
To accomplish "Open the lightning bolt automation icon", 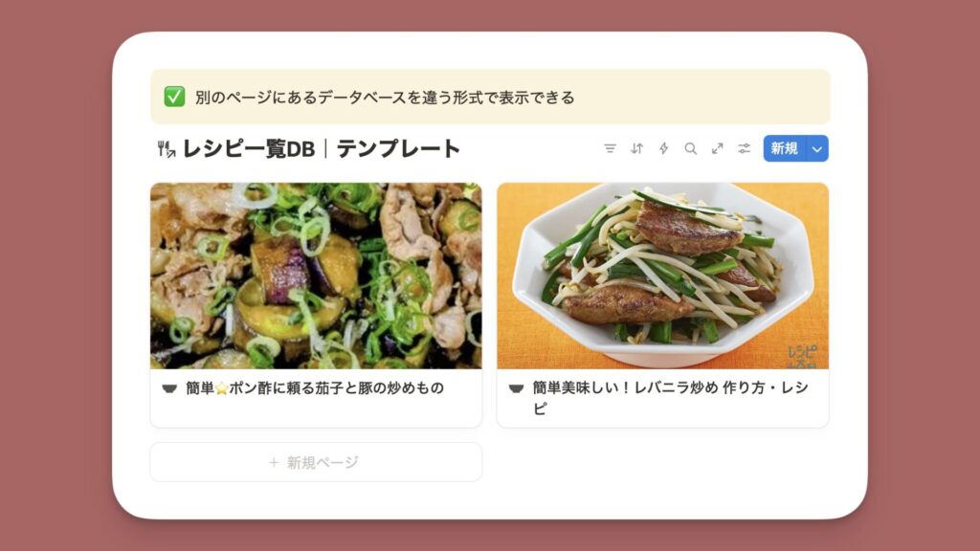I will [x=664, y=148].
